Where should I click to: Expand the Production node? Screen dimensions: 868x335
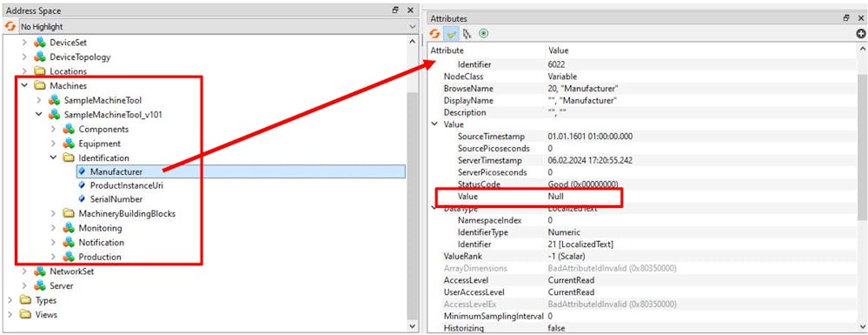tap(53, 257)
